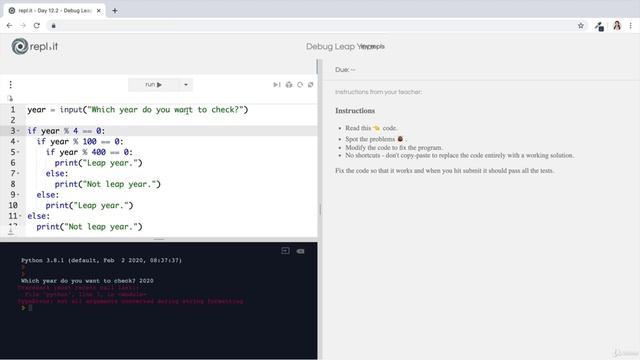Click the rightmost icon in the editor toolbar

click(x=311, y=84)
